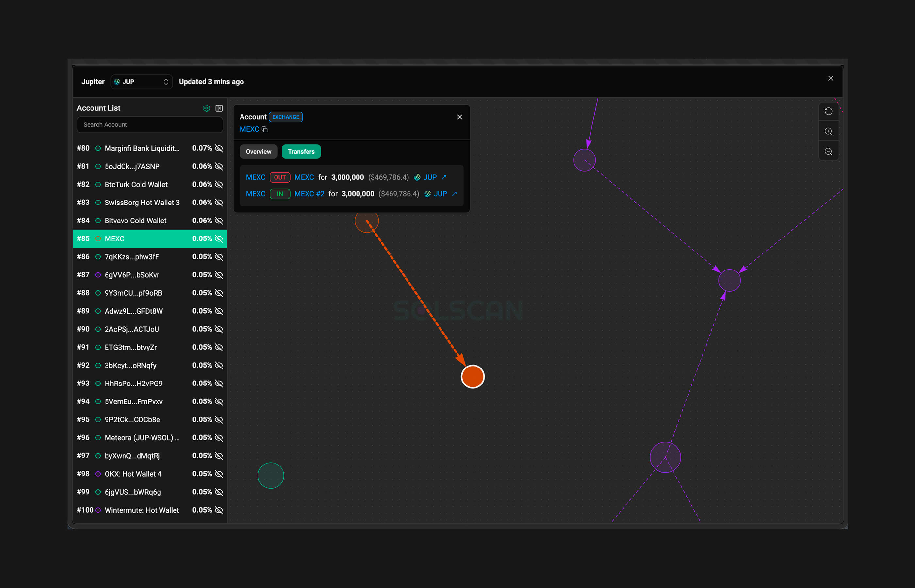Close the Jupiter bubble map dialog
The height and width of the screenshot is (588, 915).
point(831,78)
